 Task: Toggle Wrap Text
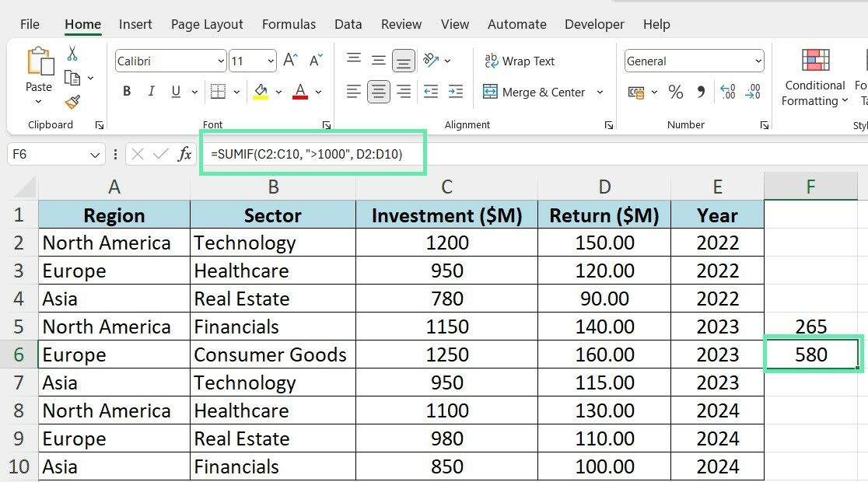click(520, 61)
